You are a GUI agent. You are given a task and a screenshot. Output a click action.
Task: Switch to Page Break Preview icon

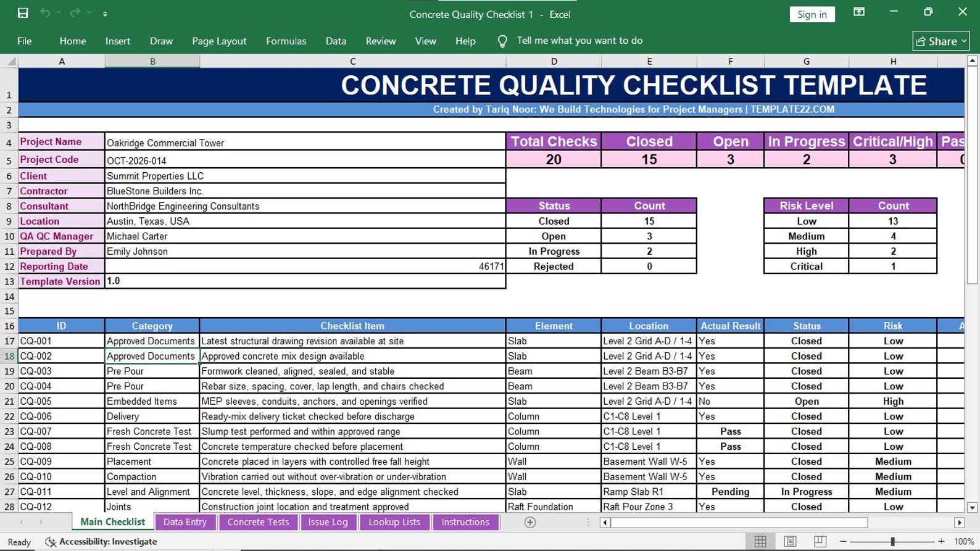pyautogui.click(x=820, y=542)
